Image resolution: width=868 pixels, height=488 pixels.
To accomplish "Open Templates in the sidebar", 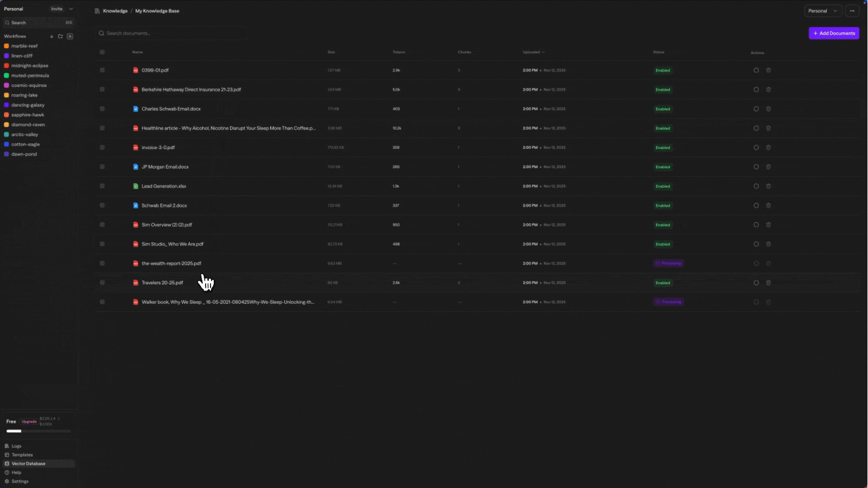I will [x=22, y=455].
